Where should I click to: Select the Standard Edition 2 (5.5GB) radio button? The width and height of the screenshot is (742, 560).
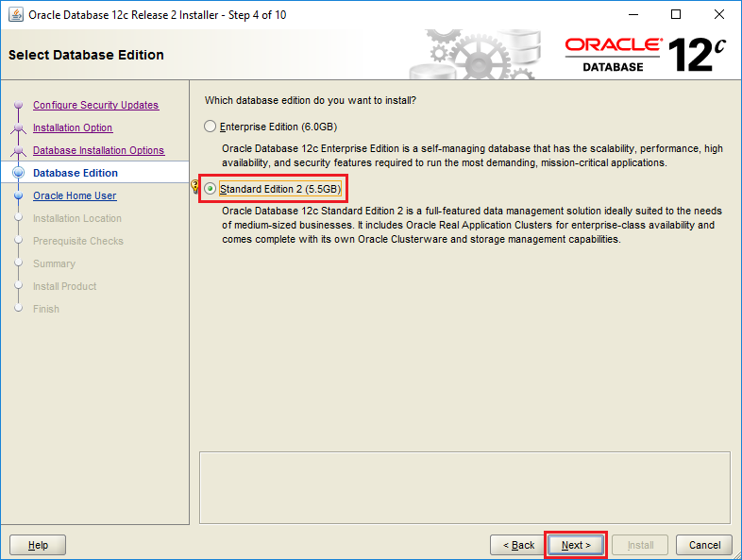[210, 189]
